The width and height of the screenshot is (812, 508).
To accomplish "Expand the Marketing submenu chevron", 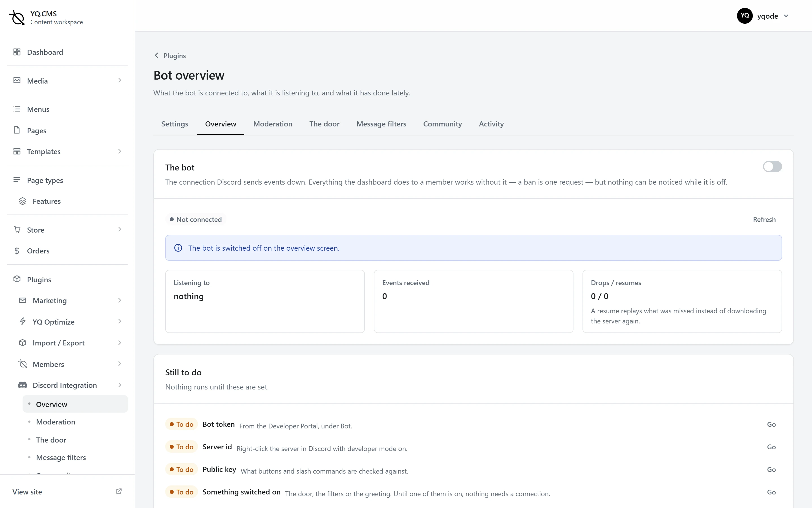I will pyautogui.click(x=120, y=300).
